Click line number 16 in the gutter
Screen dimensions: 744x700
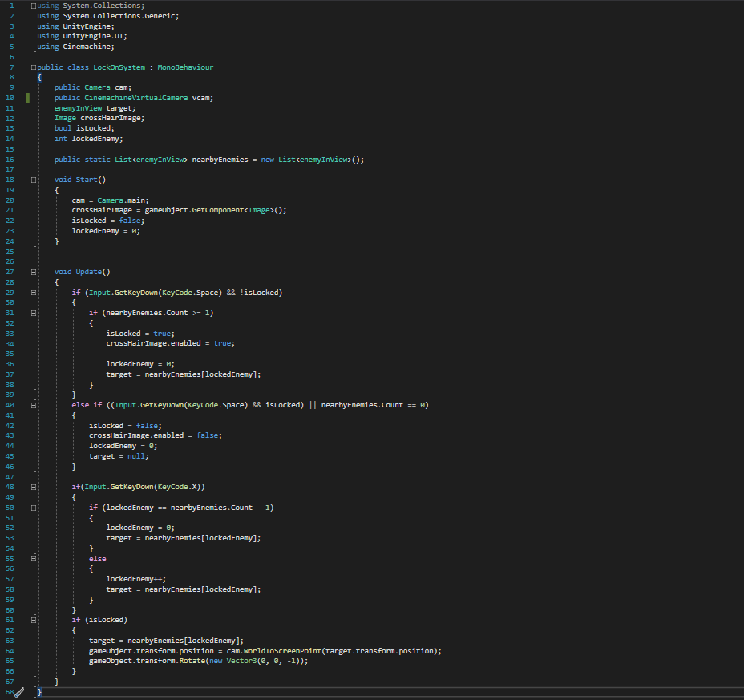coord(10,160)
